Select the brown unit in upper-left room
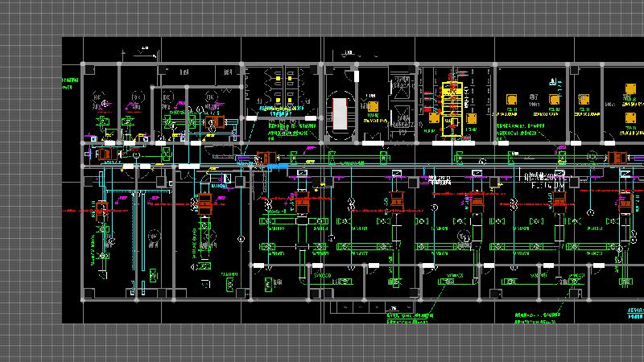This screenshot has width=644, height=362. pos(213,123)
